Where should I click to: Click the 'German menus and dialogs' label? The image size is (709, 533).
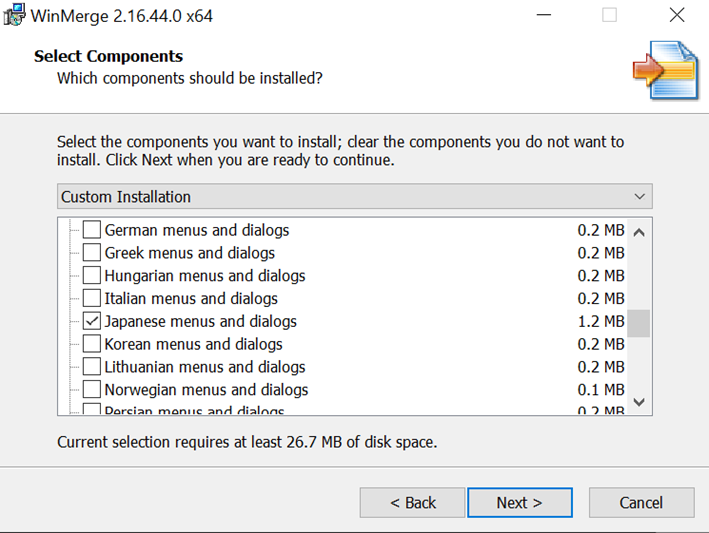tap(197, 230)
